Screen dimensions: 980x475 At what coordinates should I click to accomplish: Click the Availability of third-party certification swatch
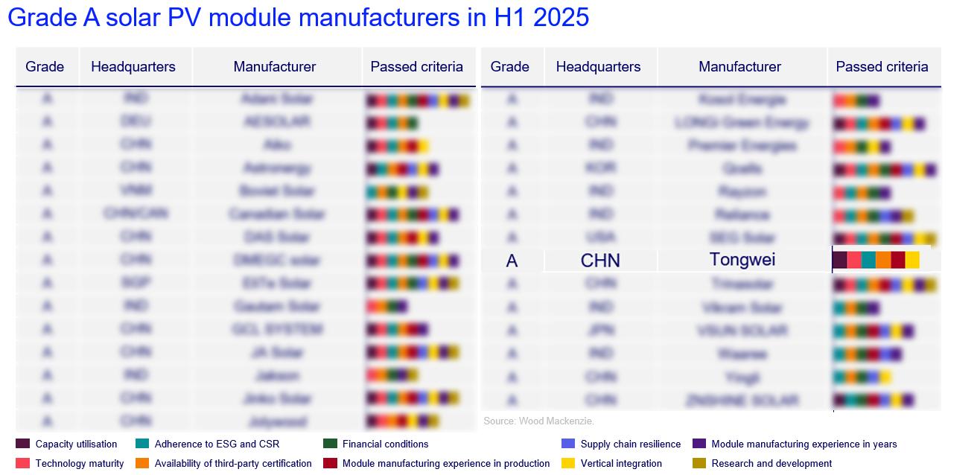point(141,464)
